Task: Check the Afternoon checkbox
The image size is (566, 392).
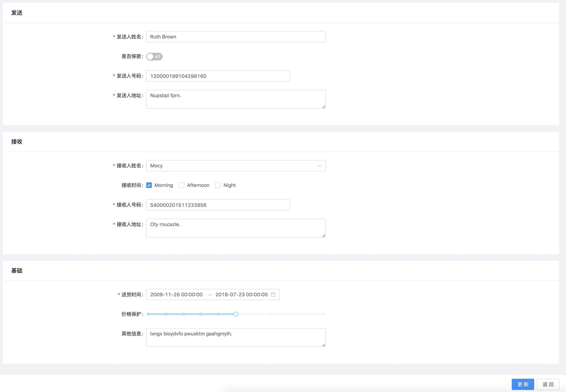Action: tap(181, 185)
